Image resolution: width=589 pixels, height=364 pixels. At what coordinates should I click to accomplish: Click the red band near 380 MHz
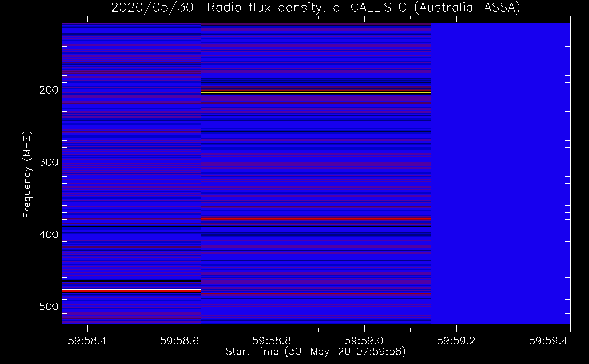click(x=316, y=219)
